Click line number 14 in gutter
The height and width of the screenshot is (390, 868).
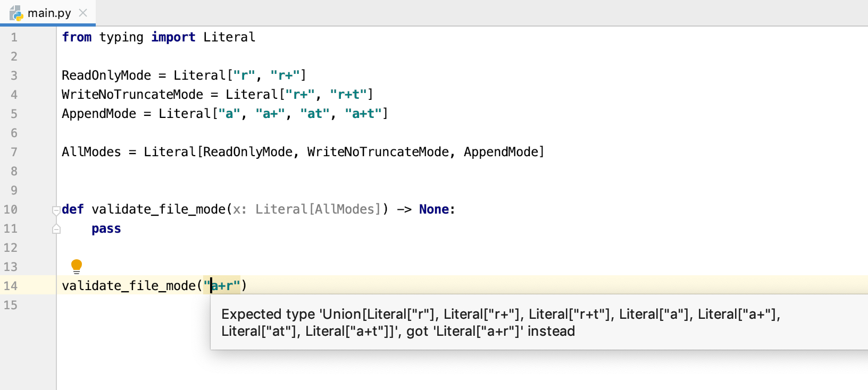click(11, 286)
